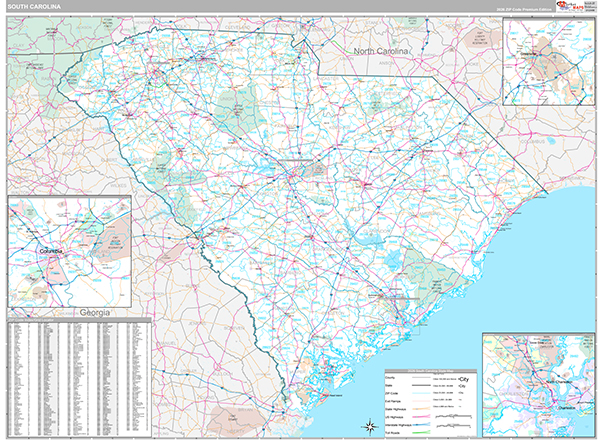Click the Exit Ramps legend entry

[x=392, y=402]
